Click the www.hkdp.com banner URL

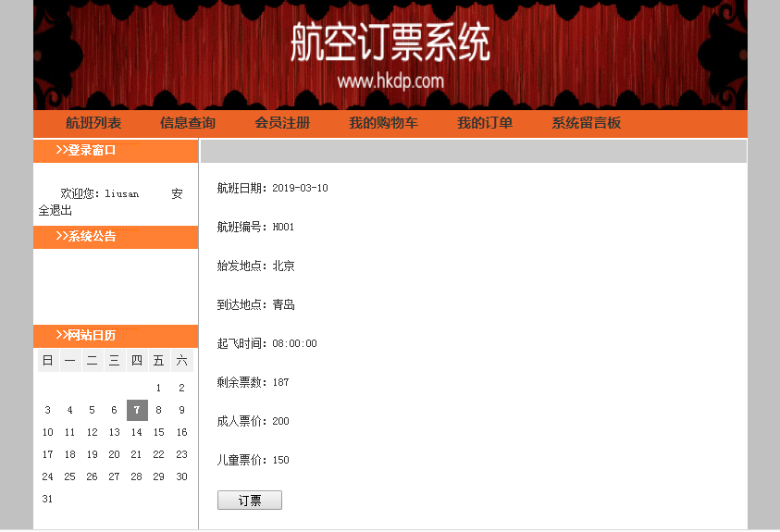[390, 81]
